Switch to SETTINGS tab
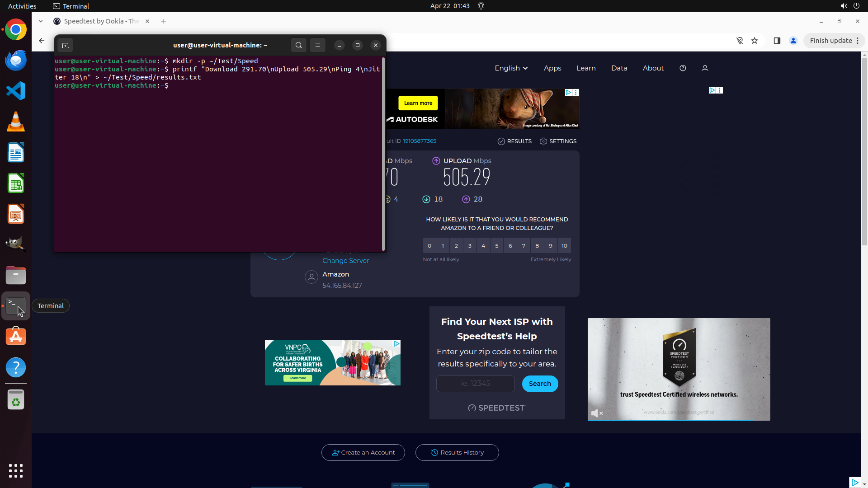The image size is (868, 488). [x=558, y=141]
